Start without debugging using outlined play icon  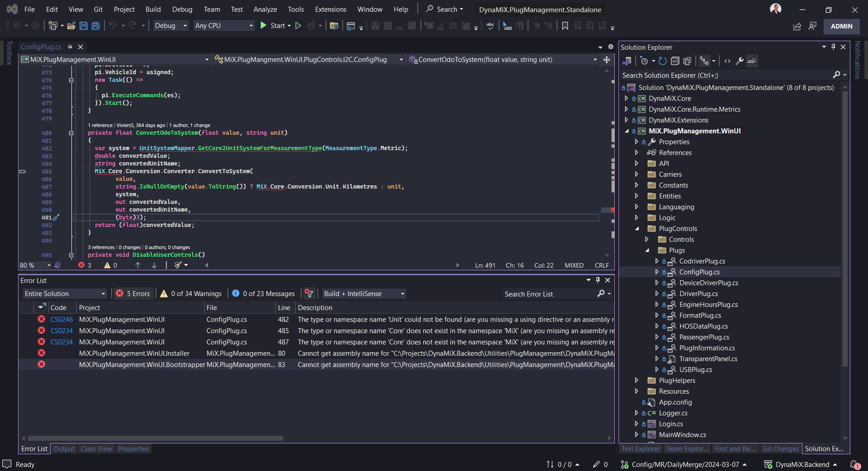298,26
